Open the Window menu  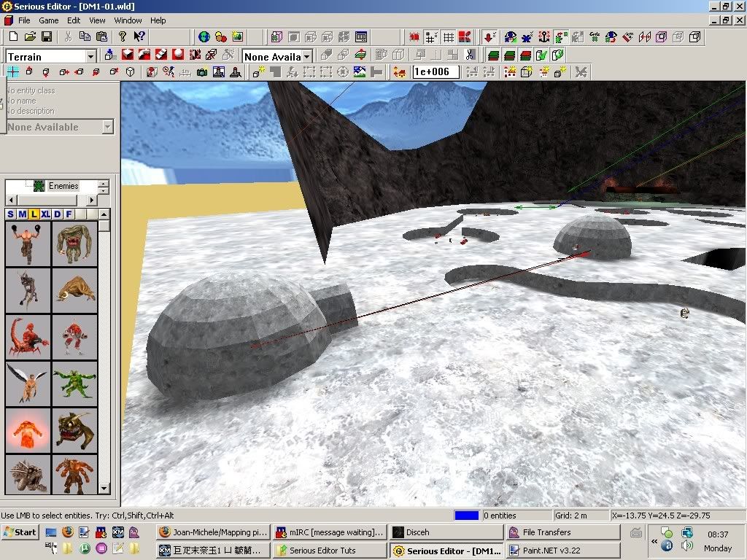(128, 20)
